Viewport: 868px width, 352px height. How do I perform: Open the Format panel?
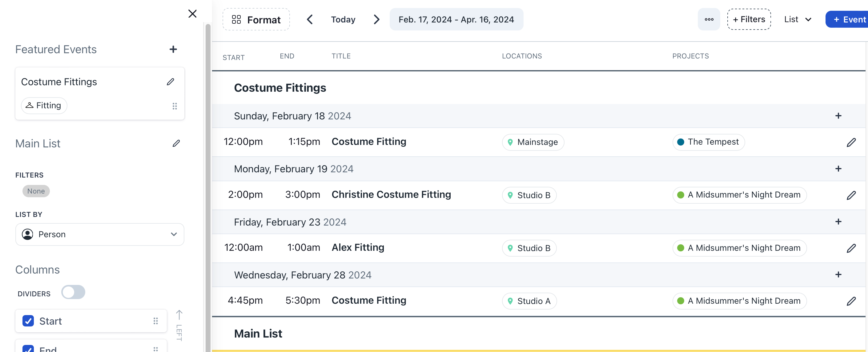pyautogui.click(x=256, y=19)
